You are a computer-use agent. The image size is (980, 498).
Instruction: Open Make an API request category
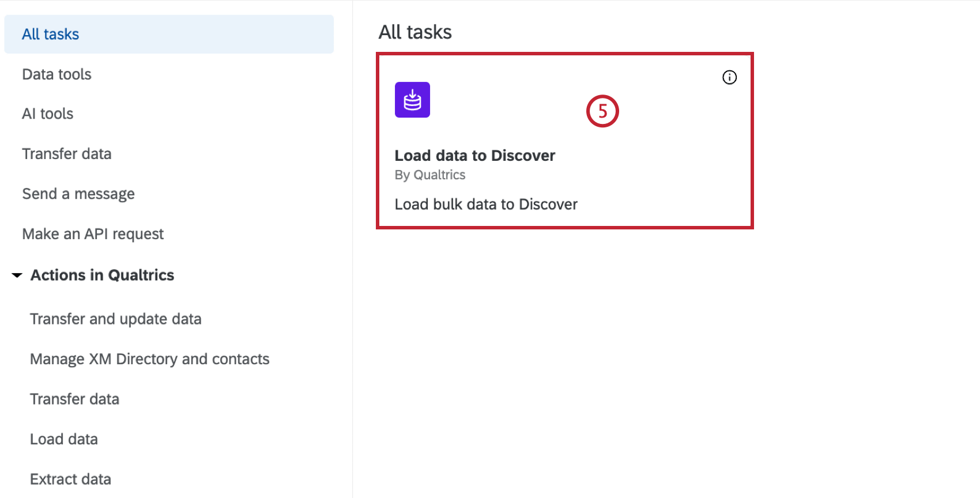pyautogui.click(x=93, y=234)
